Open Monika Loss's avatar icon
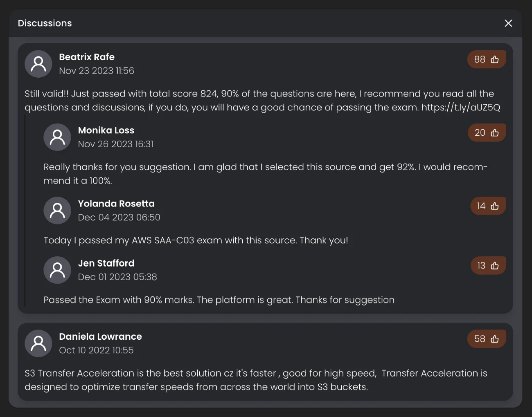This screenshot has height=417, width=532. click(57, 137)
